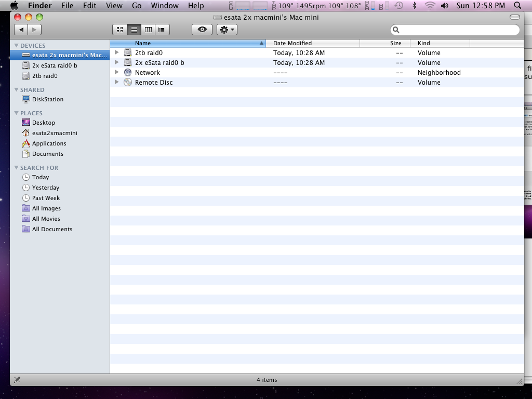The width and height of the screenshot is (532, 399).
Task: Switch to icon view
Action: click(x=120, y=30)
